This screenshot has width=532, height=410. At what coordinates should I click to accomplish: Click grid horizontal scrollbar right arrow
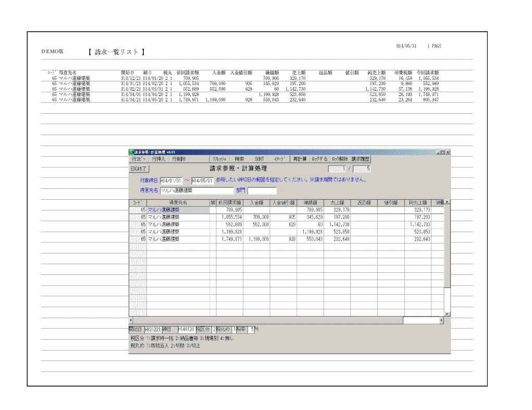[x=441, y=320]
